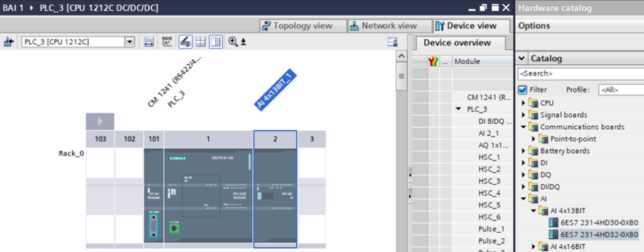This screenshot has height=252, width=644.
Task: Click the zoom magnifier icon in the toolbar
Action: tap(233, 41)
